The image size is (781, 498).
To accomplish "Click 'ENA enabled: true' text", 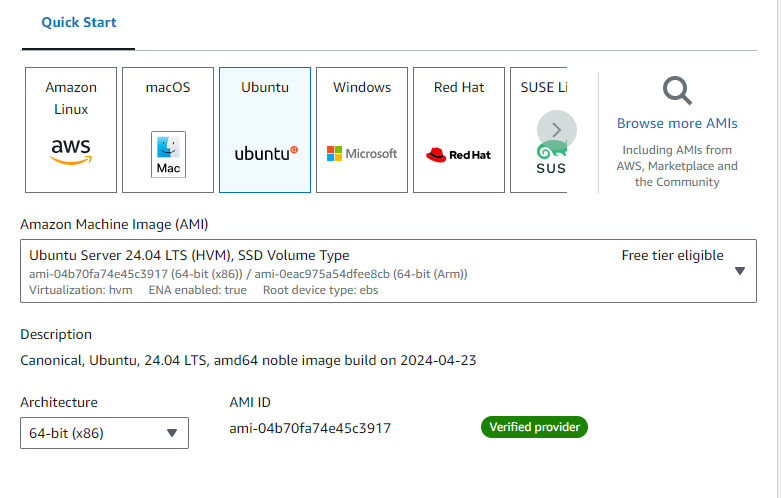I will point(198,290).
